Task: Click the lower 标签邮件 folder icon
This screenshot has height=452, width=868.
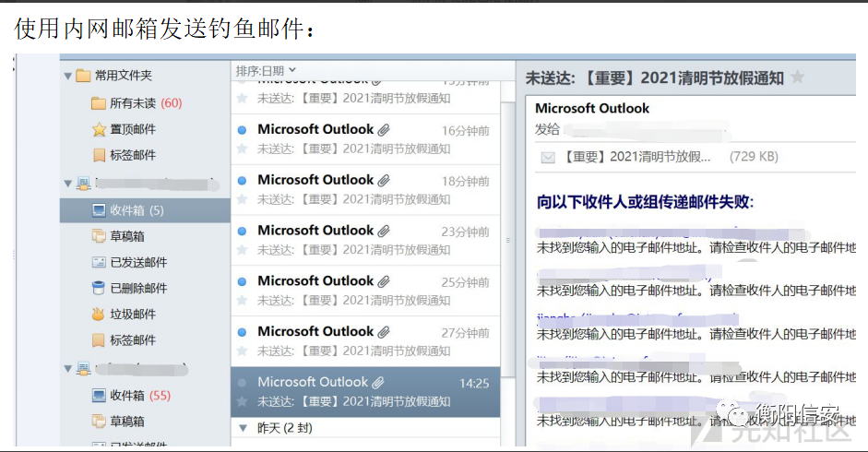Action: click(99, 340)
